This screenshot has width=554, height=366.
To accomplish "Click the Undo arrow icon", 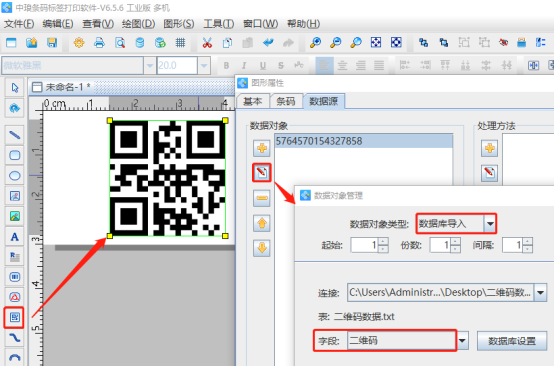I will pos(268,43).
